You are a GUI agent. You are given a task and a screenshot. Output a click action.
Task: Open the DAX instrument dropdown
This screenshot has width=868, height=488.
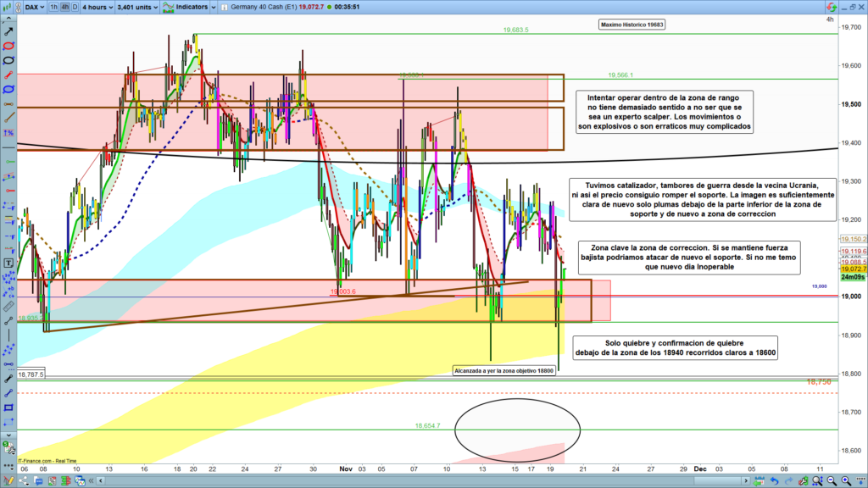click(33, 7)
